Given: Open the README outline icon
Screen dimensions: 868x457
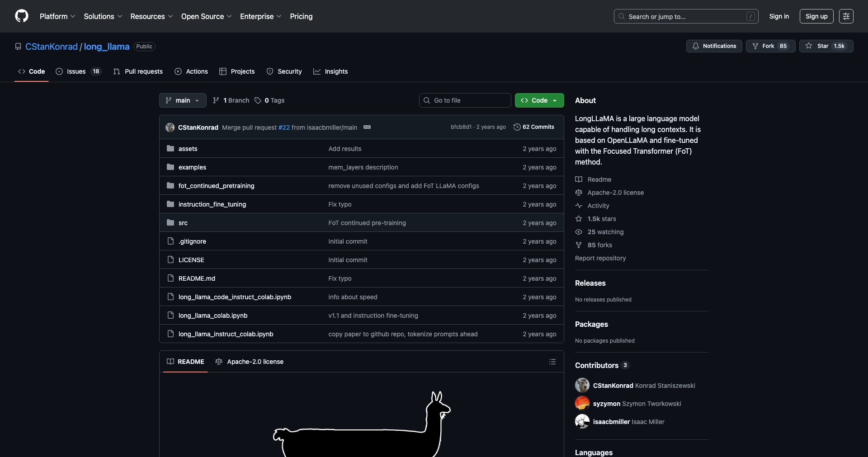Looking at the screenshot, I should [552, 362].
